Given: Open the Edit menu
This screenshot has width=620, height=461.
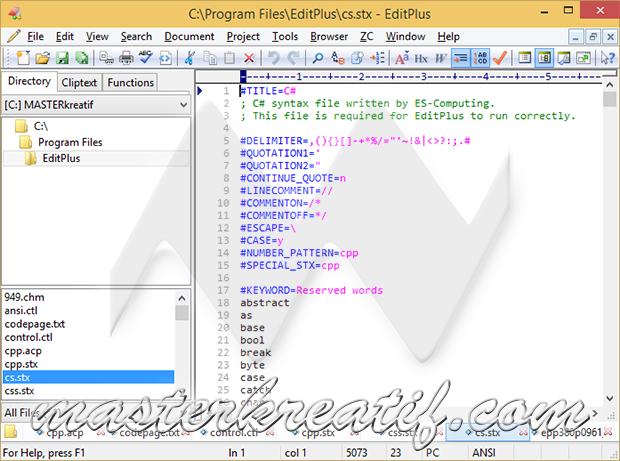Looking at the screenshot, I should click(64, 36).
